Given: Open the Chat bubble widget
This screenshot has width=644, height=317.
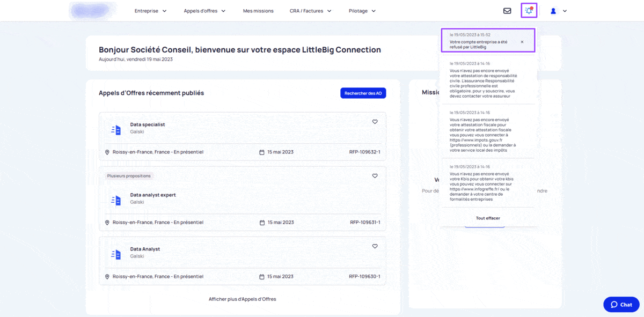Looking at the screenshot, I should (x=621, y=304).
